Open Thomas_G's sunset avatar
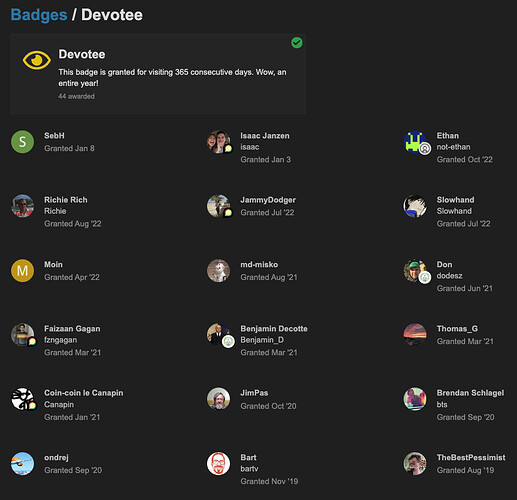The height and width of the screenshot is (500, 517). click(415, 335)
